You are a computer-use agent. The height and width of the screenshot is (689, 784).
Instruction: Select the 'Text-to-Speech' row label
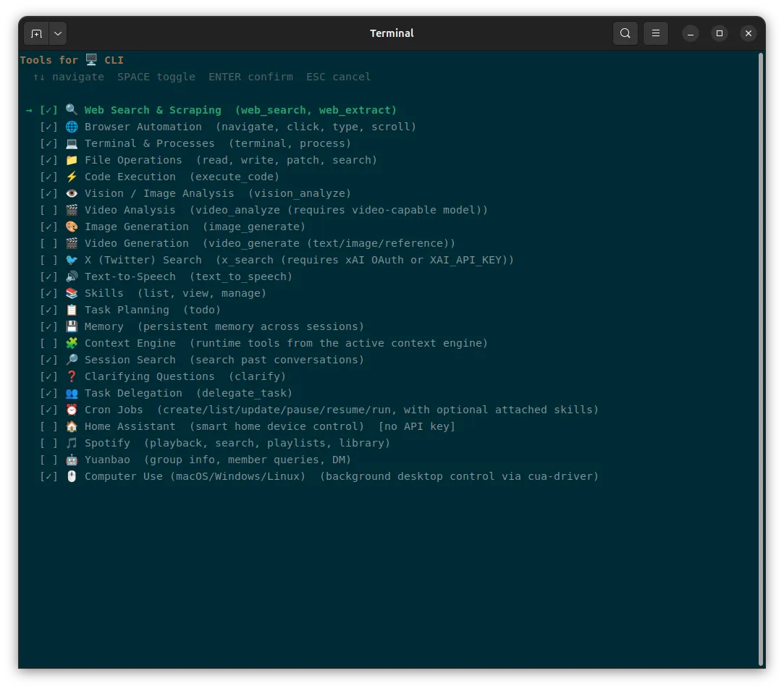(130, 276)
